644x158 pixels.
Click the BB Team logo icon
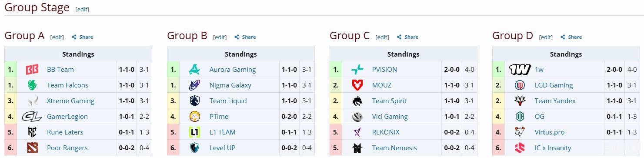[32, 69]
